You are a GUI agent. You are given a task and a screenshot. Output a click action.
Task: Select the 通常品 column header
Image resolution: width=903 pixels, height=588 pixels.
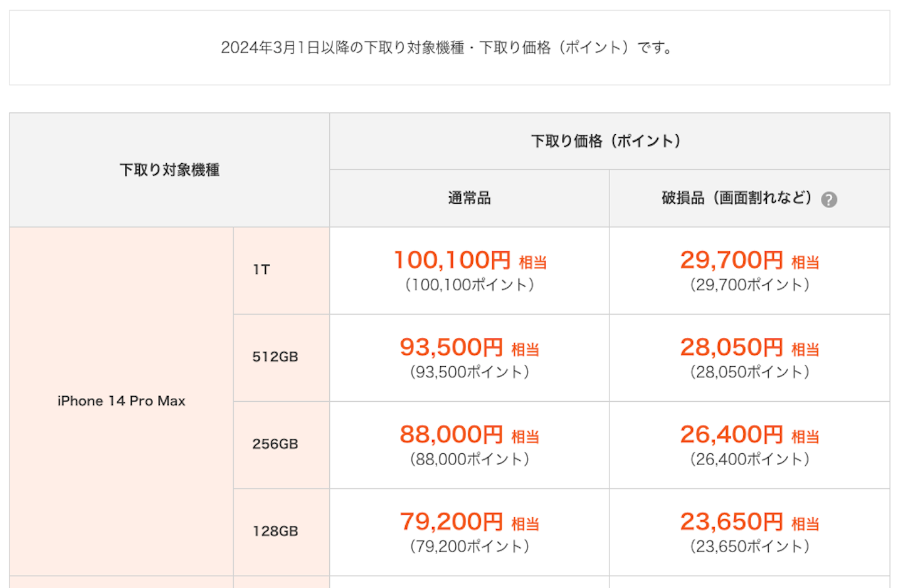[x=469, y=198]
